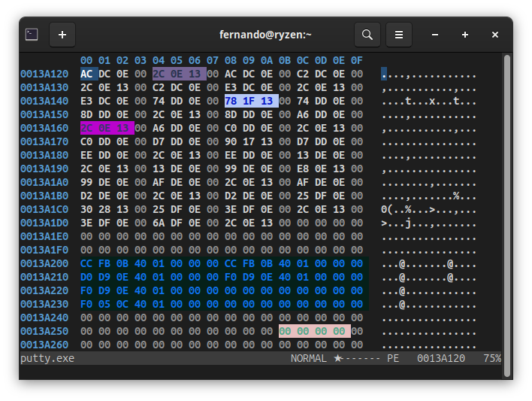Click NORMAL mode indicator in status bar
The image size is (532, 401).
[308, 359]
